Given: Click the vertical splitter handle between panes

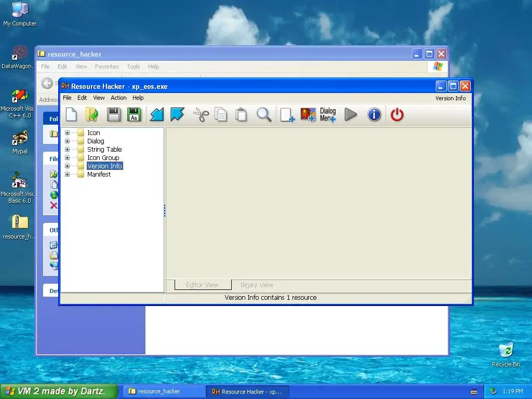Looking at the screenshot, I should 165,210.
